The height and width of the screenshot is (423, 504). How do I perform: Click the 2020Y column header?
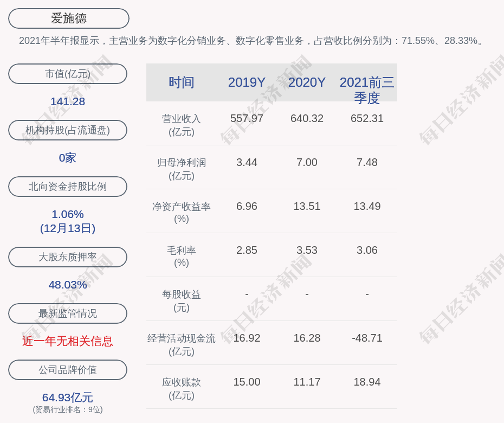(307, 82)
